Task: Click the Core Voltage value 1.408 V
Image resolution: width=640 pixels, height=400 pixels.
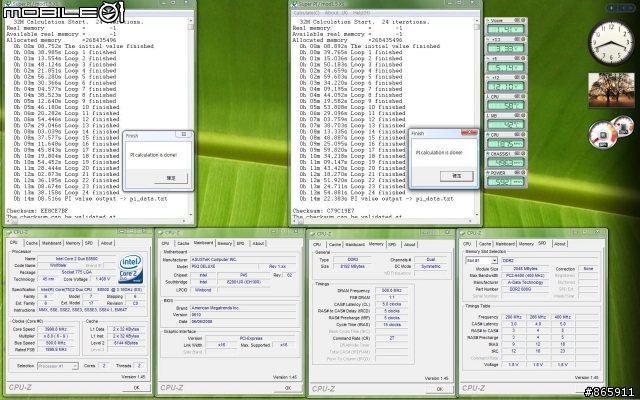Action: pos(103,279)
